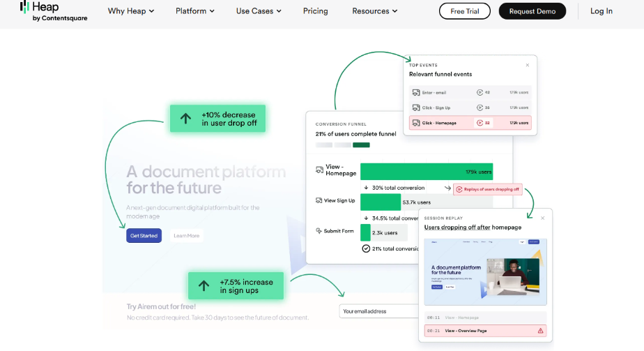Click the Free Trial button
The width and height of the screenshot is (644, 351).
[x=464, y=11]
